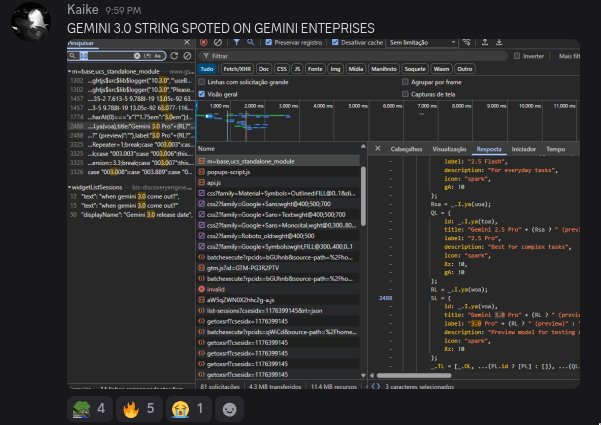
Task: Filter requests by Manifesto type
Action: tap(384, 69)
